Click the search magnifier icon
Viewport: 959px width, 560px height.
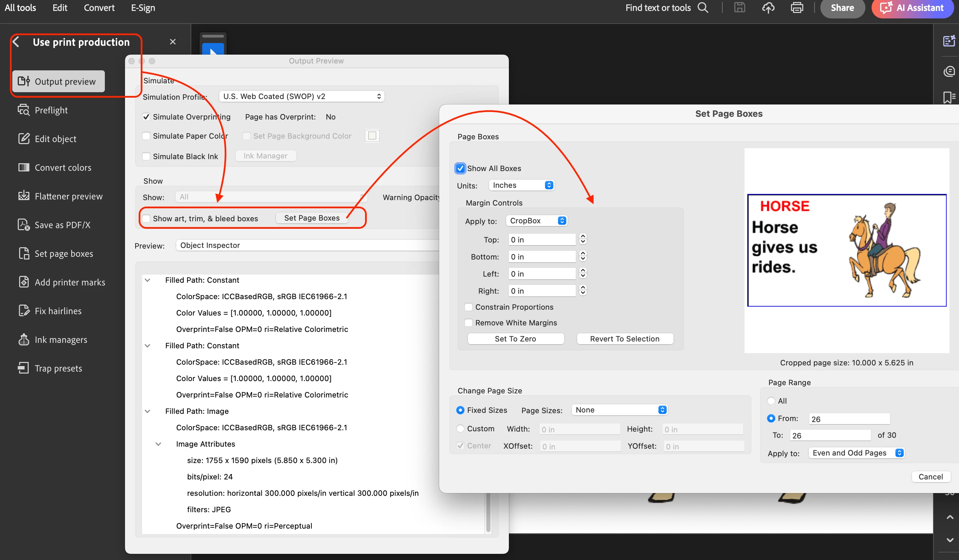pyautogui.click(x=703, y=8)
